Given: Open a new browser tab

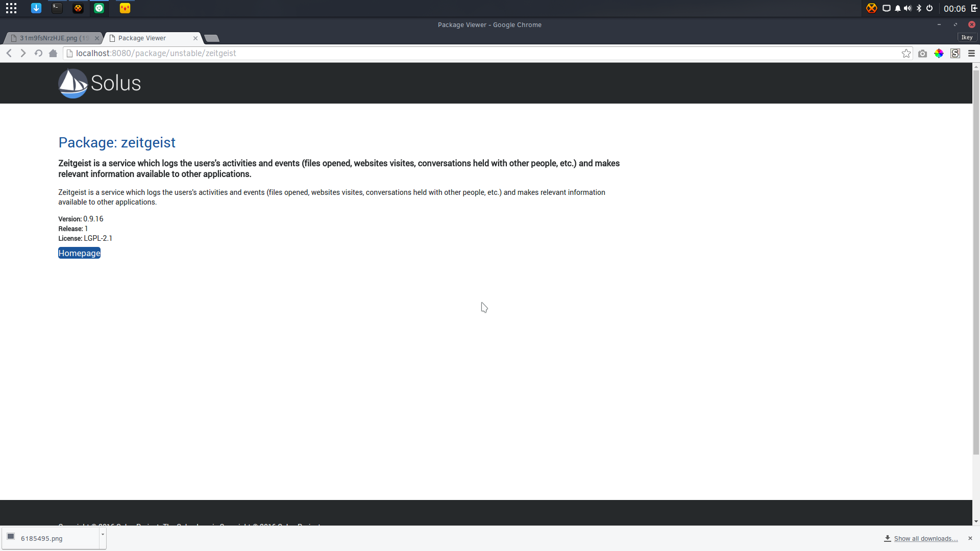Looking at the screenshot, I should click(211, 38).
